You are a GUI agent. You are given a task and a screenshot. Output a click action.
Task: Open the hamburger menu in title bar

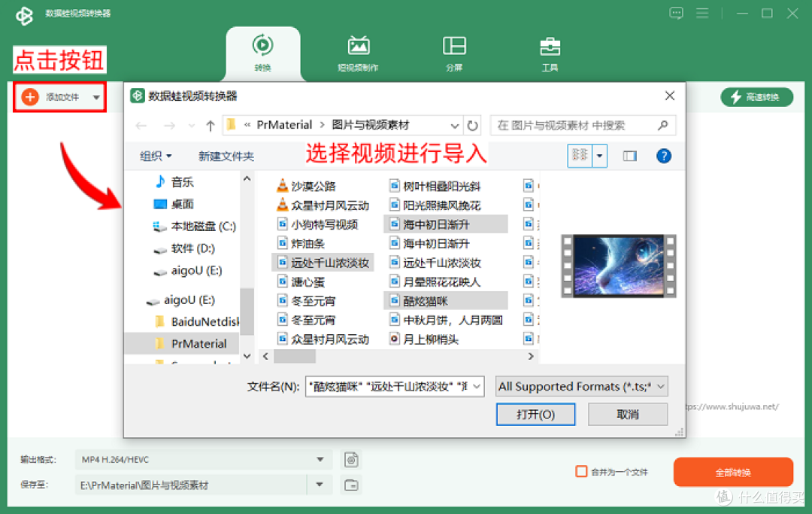702,13
